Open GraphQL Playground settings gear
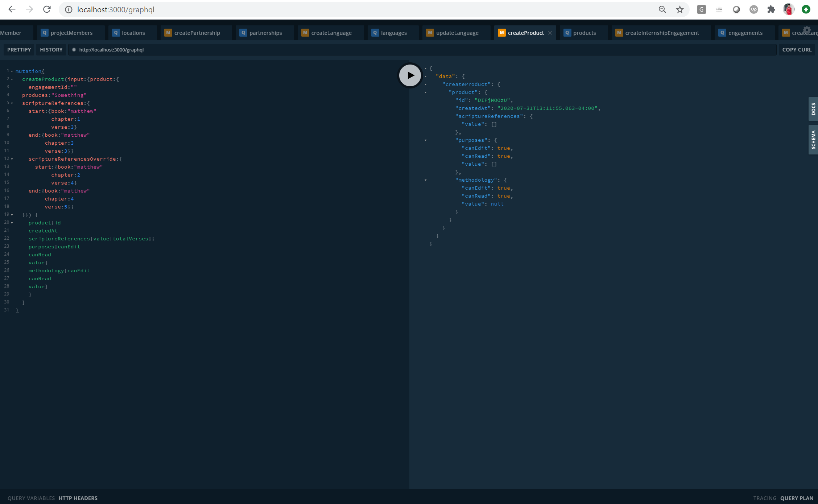 807,30
